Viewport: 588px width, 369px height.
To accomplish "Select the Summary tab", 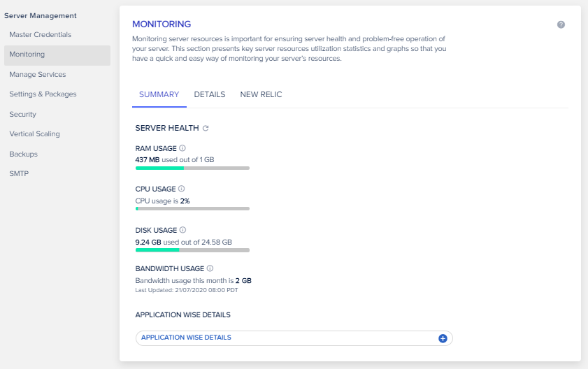I will 159,94.
